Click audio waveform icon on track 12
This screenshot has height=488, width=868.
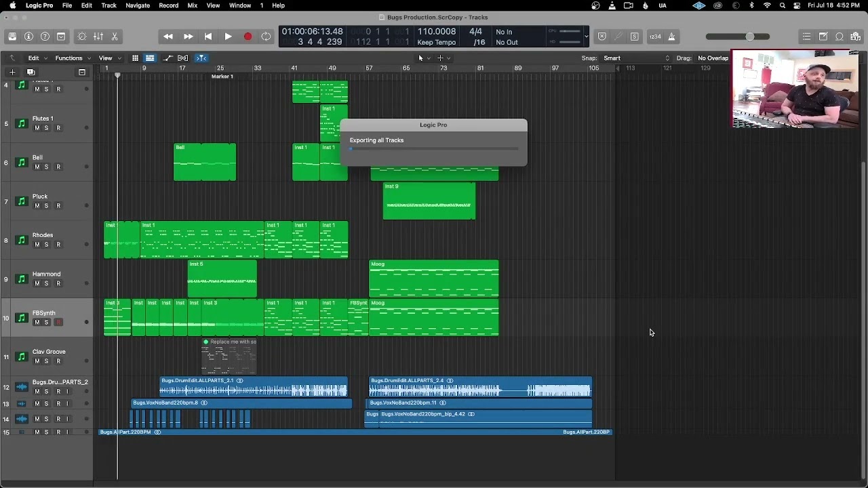point(21,387)
